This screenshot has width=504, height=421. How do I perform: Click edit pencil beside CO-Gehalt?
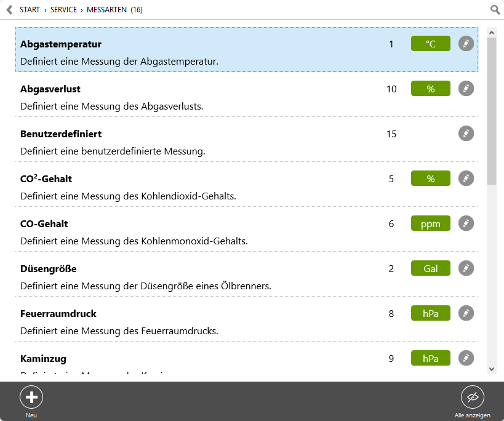click(x=466, y=223)
